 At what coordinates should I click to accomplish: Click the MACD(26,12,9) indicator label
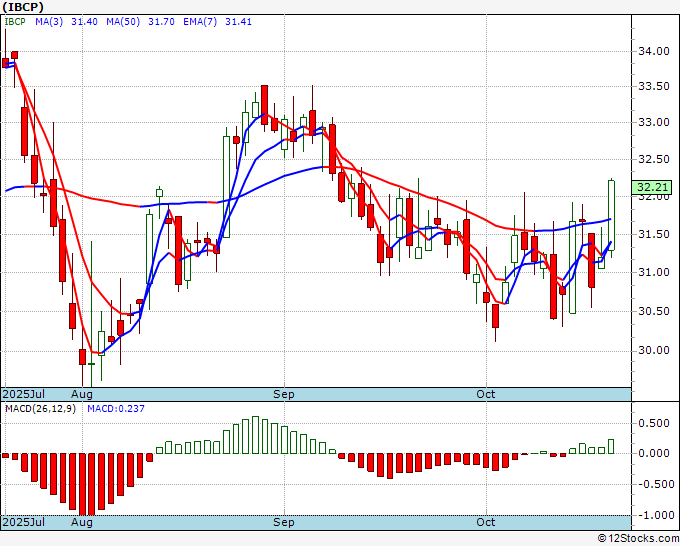40,409
